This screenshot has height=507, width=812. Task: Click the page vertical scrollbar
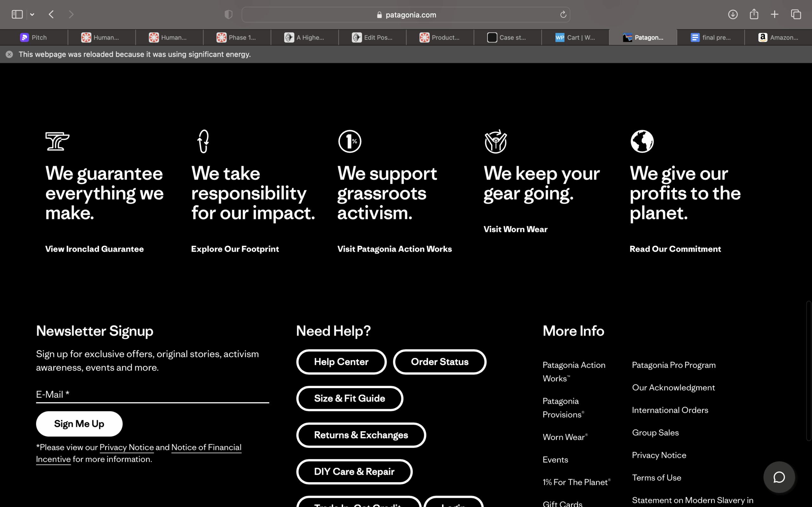[x=809, y=370]
